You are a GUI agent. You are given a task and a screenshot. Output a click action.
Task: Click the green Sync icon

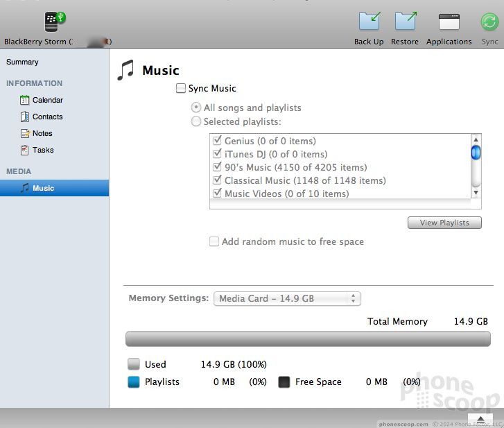tap(489, 22)
